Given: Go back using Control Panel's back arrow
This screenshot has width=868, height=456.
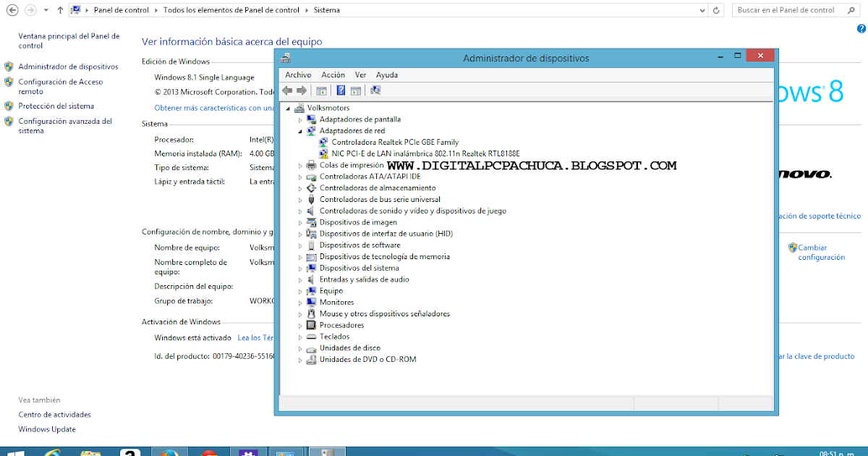Looking at the screenshot, I should (12, 10).
